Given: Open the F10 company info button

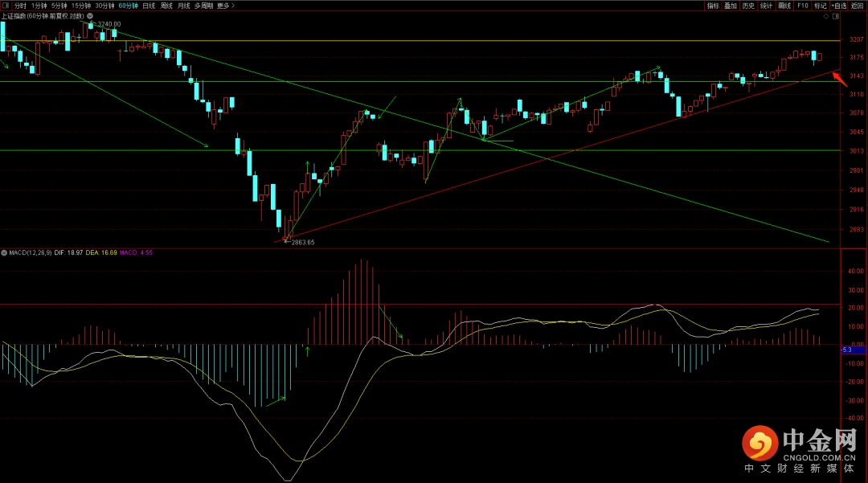Looking at the screenshot, I should (803, 6).
